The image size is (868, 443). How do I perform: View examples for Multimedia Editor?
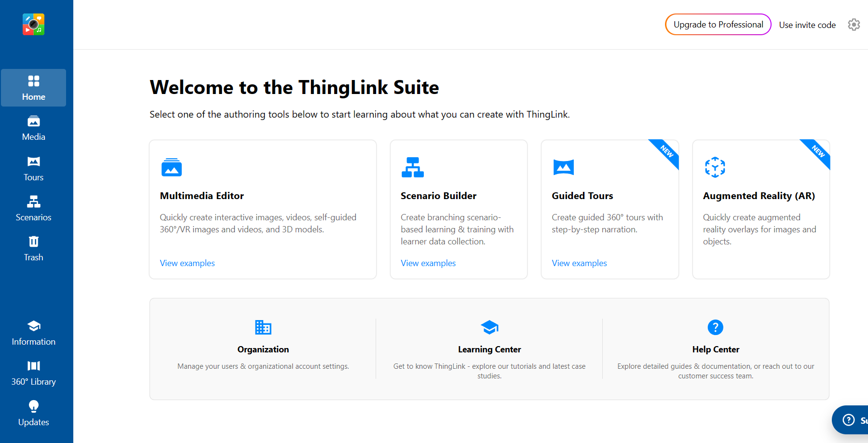[x=187, y=263]
